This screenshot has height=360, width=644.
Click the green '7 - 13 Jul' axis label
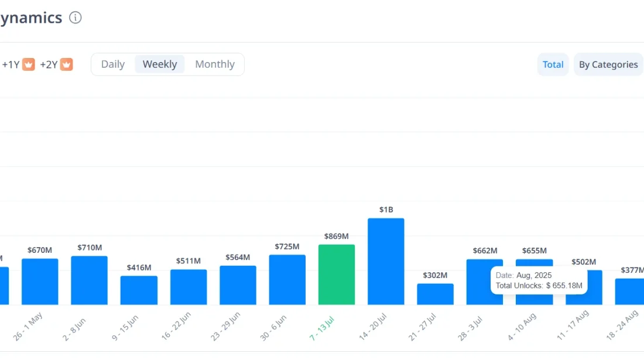[x=322, y=329]
